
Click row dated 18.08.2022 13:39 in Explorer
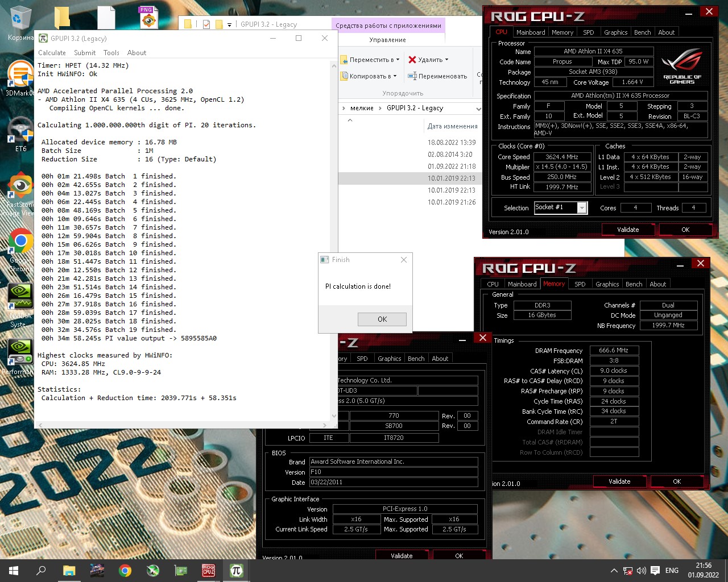click(x=409, y=143)
